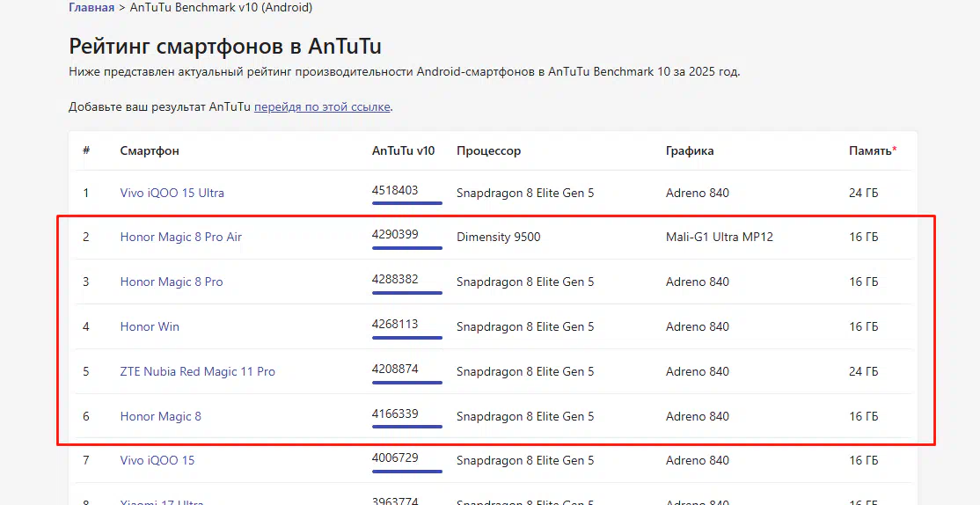The image size is (980, 505).
Task: Click the Vivo iQOO 15 Ultra processor cell
Action: point(525,194)
